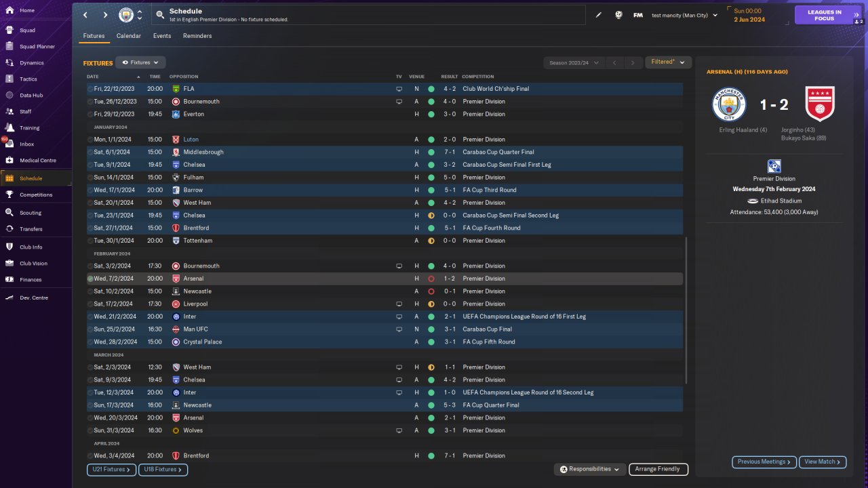Image resolution: width=868 pixels, height=488 pixels.
Task: Click the Premier Division logo in the match panel
Action: [774, 166]
